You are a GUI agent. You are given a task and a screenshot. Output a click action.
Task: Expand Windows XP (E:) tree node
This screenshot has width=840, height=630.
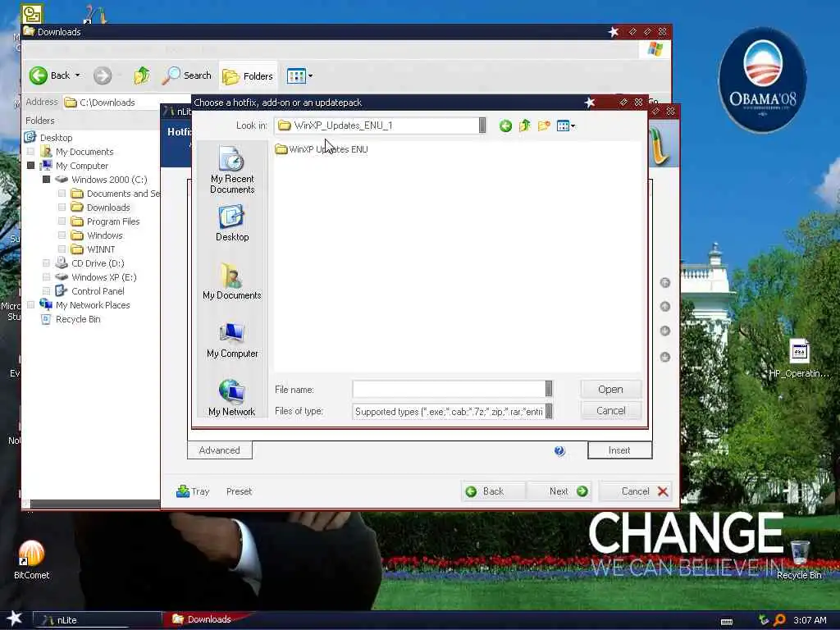click(x=46, y=277)
